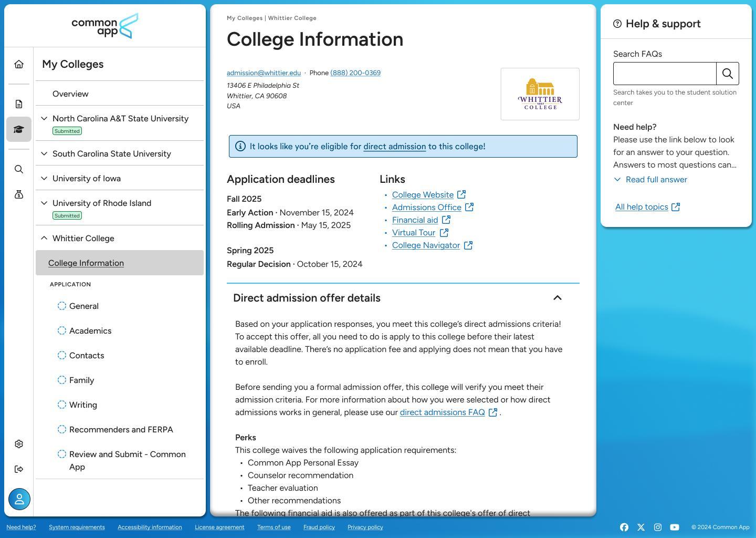
Task: Expand South Carolina State University
Action: pos(44,154)
